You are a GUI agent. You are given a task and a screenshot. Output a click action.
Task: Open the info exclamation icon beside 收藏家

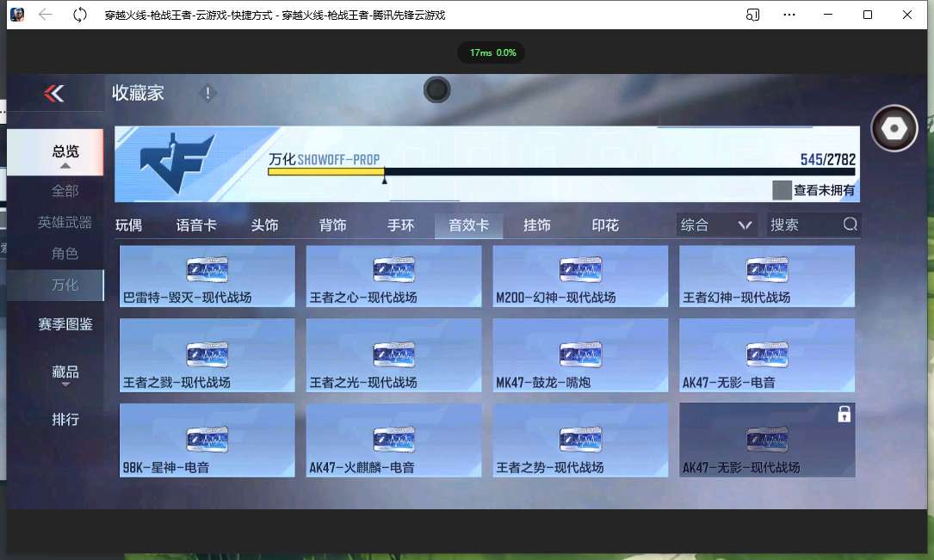[207, 93]
